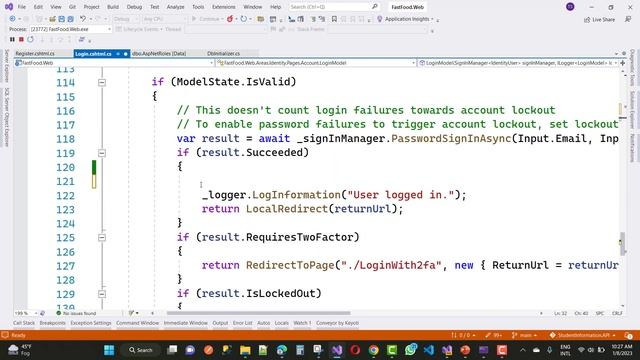
Task: Open the Watch 1 tab
Action: pyautogui.click(x=302, y=323)
